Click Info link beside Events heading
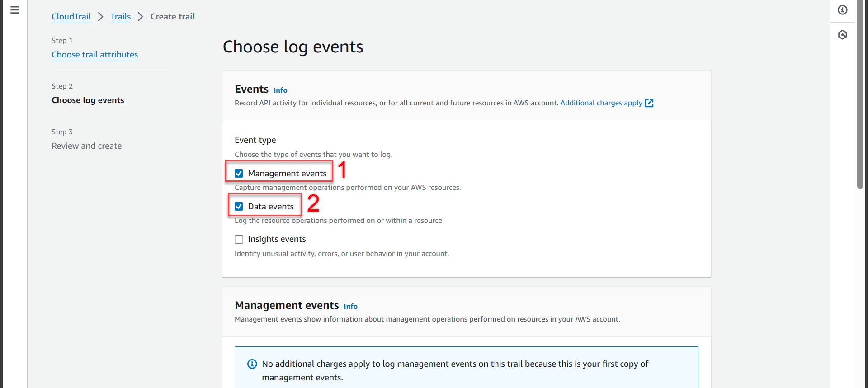 [280, 90]
